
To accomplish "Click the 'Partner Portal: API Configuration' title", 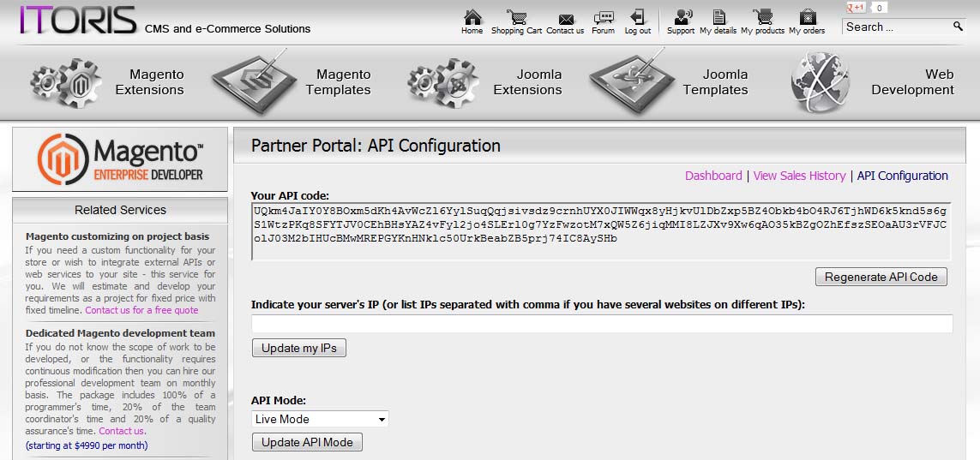I will point(376,146).
